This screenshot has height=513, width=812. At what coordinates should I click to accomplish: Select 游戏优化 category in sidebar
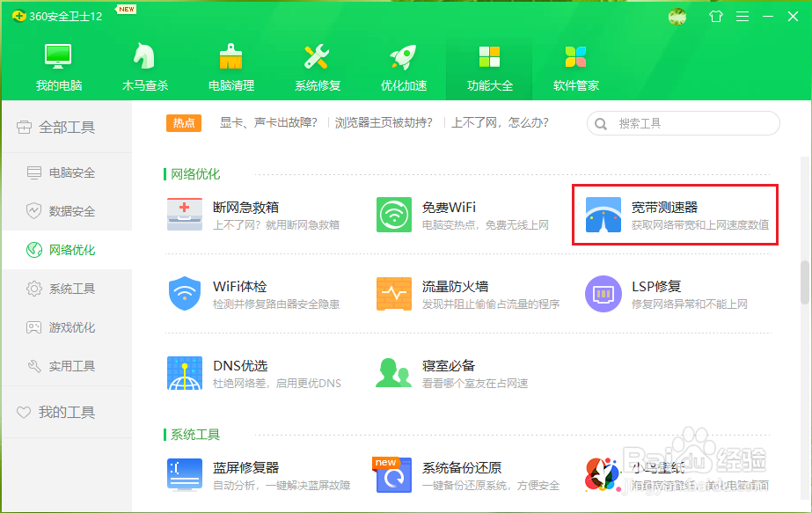pyautogui.click(x=67, y=327)
